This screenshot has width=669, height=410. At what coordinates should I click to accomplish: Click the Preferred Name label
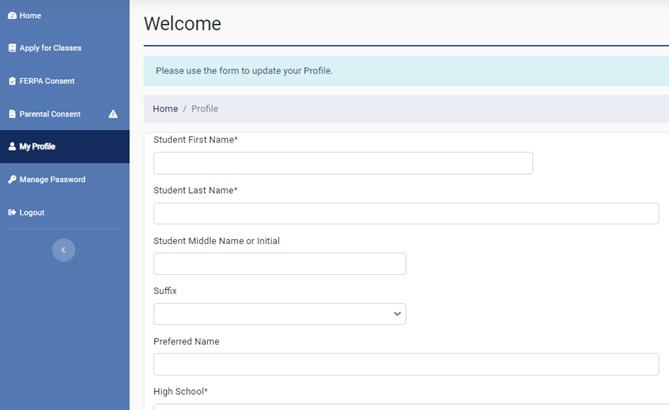(186, 341)
